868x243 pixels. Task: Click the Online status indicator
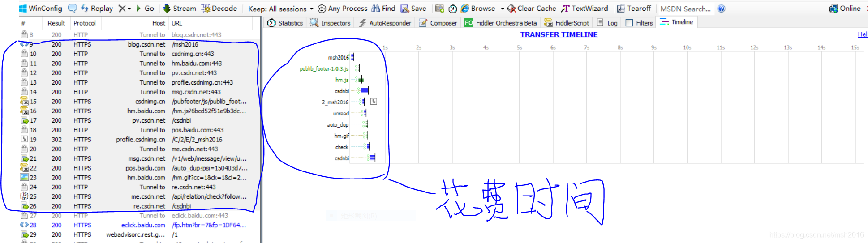tap(845, 9)
